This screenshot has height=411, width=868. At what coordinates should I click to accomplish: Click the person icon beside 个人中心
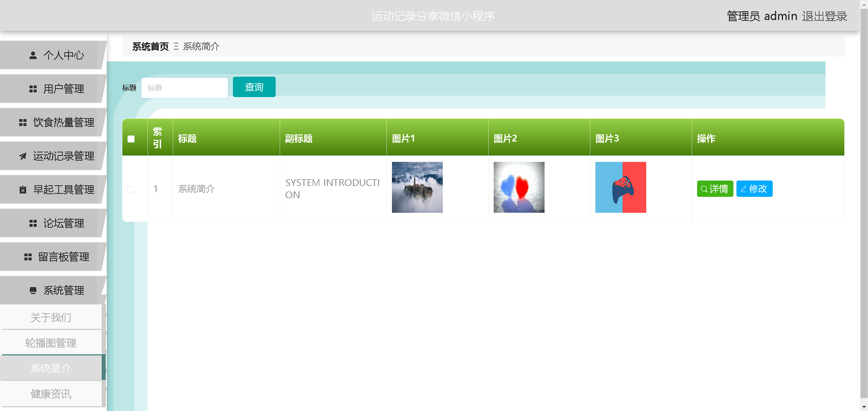pyautogui.click(x=33, y=55)
